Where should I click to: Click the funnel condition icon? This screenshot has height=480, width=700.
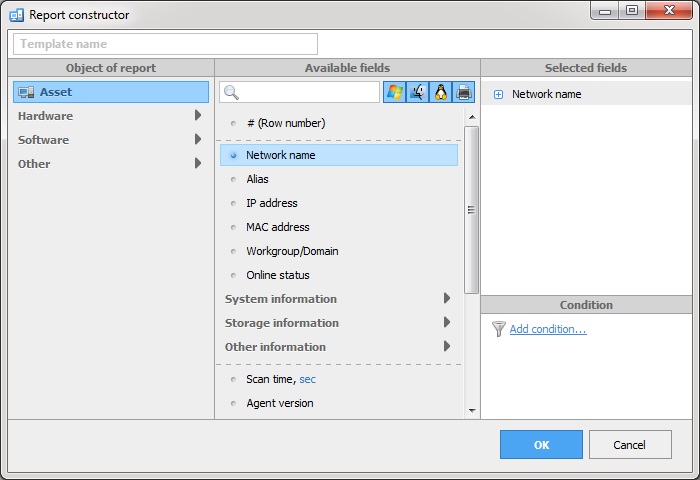coord(499,329)
